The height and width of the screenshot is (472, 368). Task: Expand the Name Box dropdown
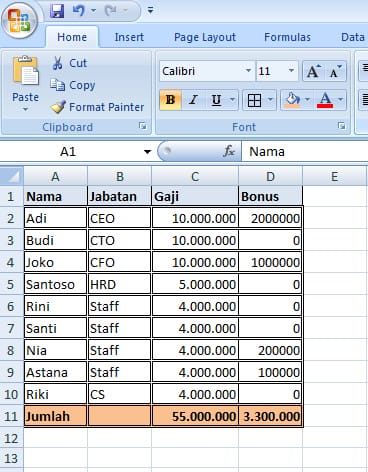coord(147,152)
